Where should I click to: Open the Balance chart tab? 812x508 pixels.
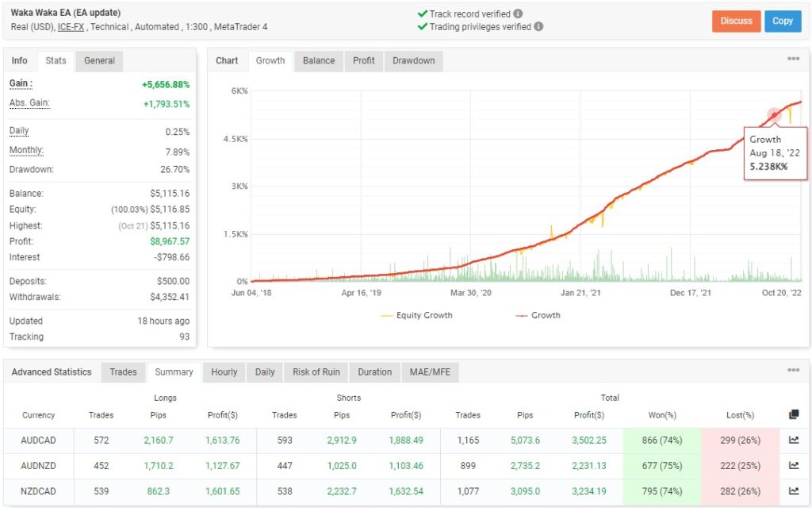click(x=319, y=60)
